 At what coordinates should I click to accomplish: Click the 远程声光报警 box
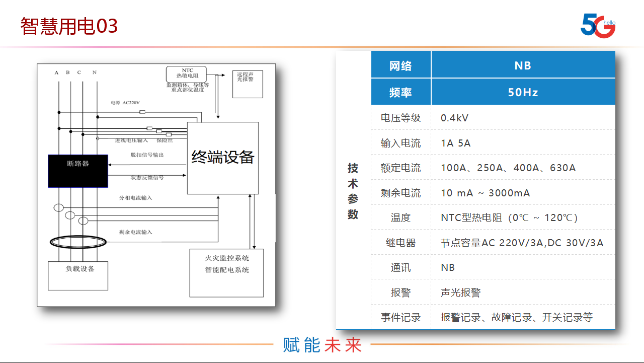click(x=247, y=84)
